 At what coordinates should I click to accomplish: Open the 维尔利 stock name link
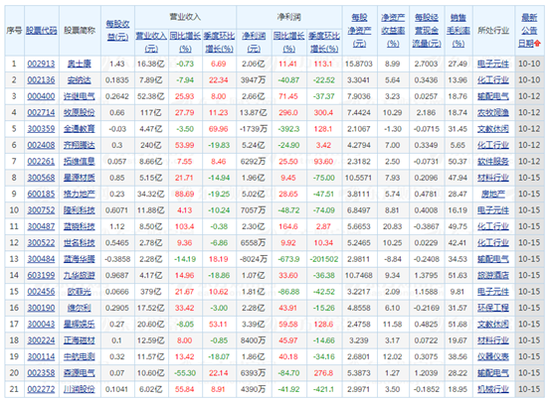79,308
